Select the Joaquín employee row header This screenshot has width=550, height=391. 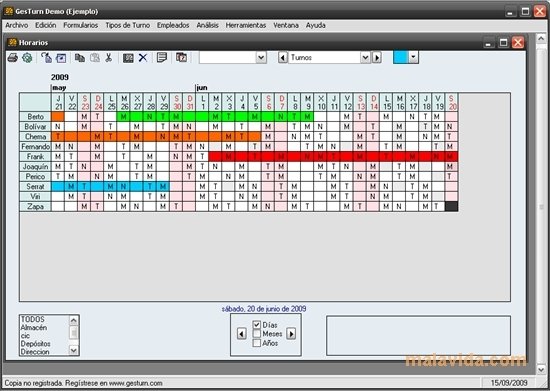click(35, 167)
